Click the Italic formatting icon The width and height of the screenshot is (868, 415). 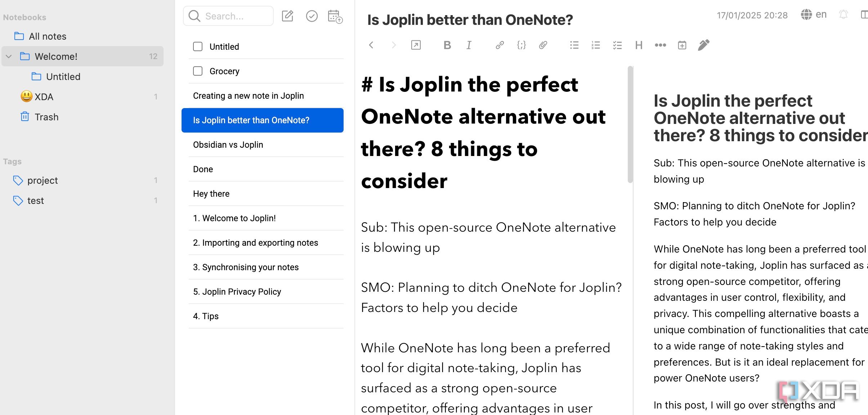pyautogui.click(x=469, y=45)
